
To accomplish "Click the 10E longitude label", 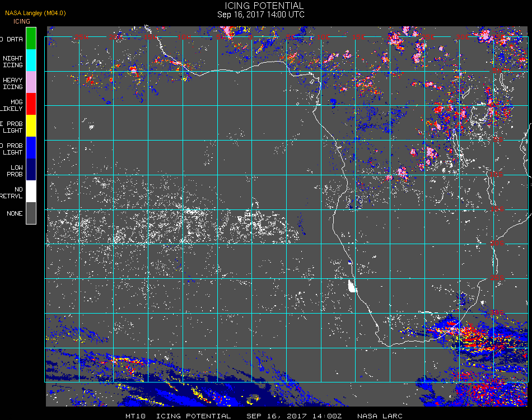I will (x=323, y=37).
